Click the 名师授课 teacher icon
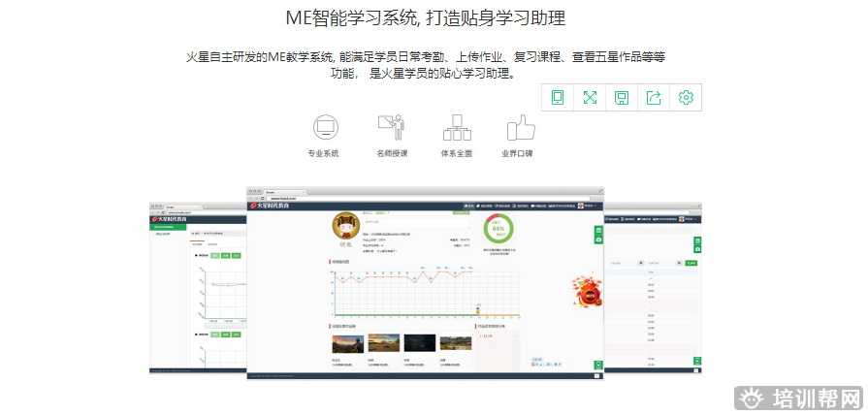Viewport: 868px width, 415px height. [390, 127]
